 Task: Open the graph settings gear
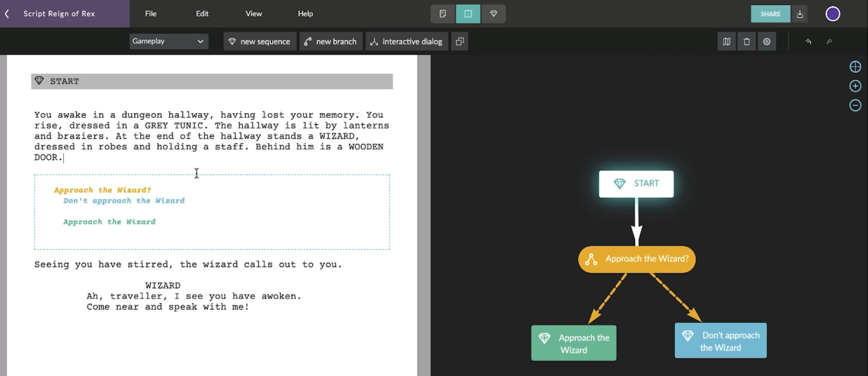[767, 41]
